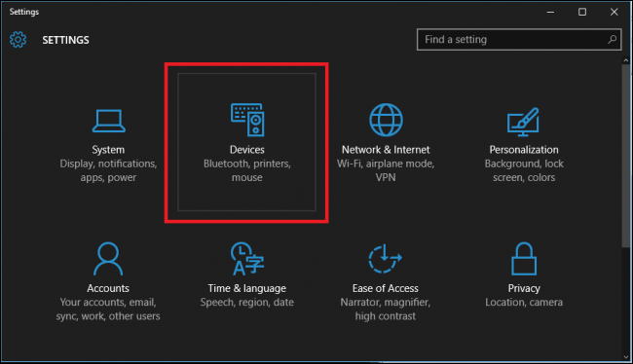The width and height of the screenshot is (633, 364).
Task: Click the scrollbar down arrow
Action: (626, 357)
